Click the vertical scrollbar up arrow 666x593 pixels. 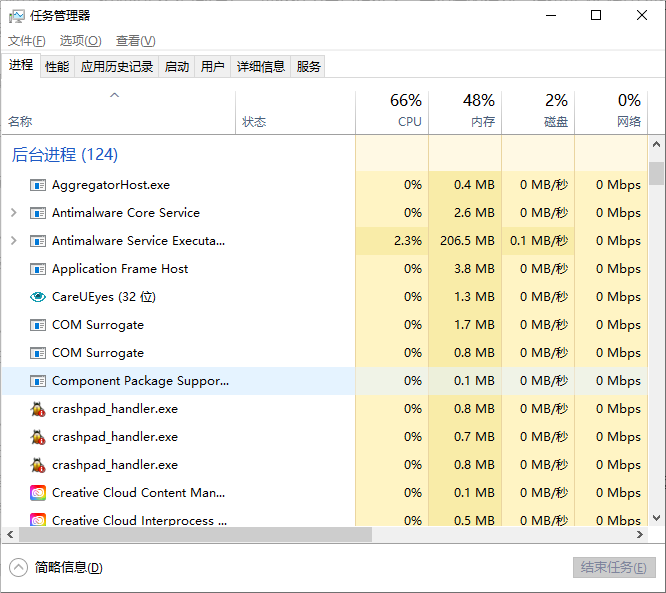pos(656,144)
